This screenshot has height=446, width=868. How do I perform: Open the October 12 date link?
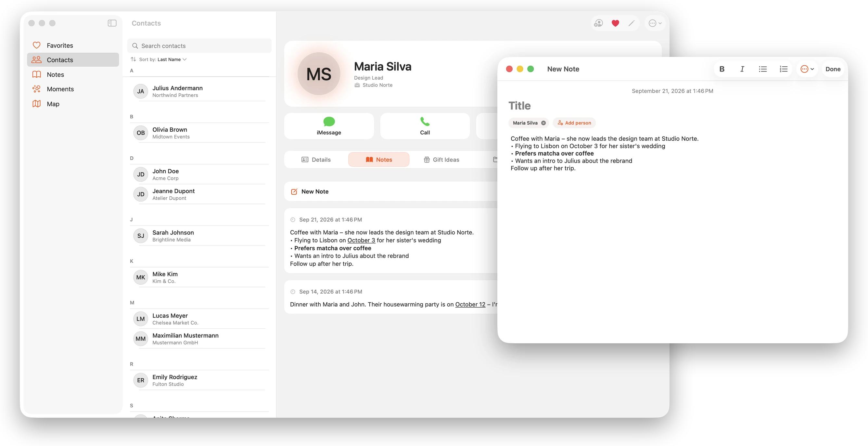pyautogui.click(x=470, y=304)
